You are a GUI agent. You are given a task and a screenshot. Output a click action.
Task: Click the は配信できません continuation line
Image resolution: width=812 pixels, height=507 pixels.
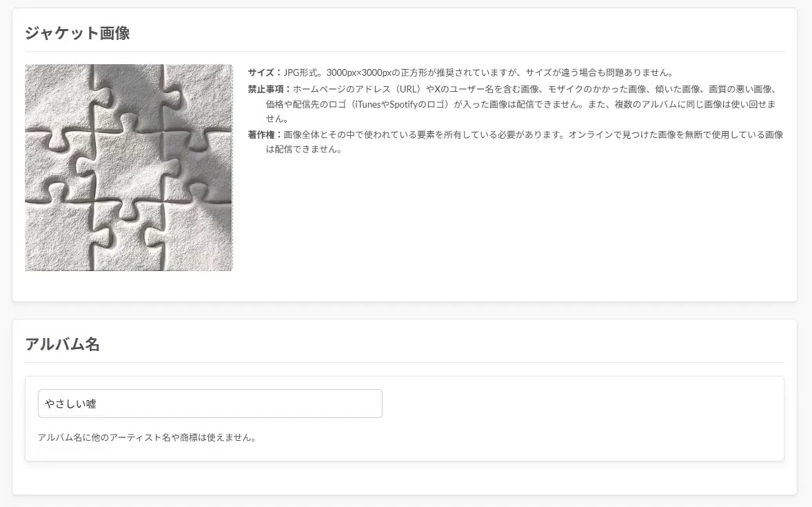(303, 149)
